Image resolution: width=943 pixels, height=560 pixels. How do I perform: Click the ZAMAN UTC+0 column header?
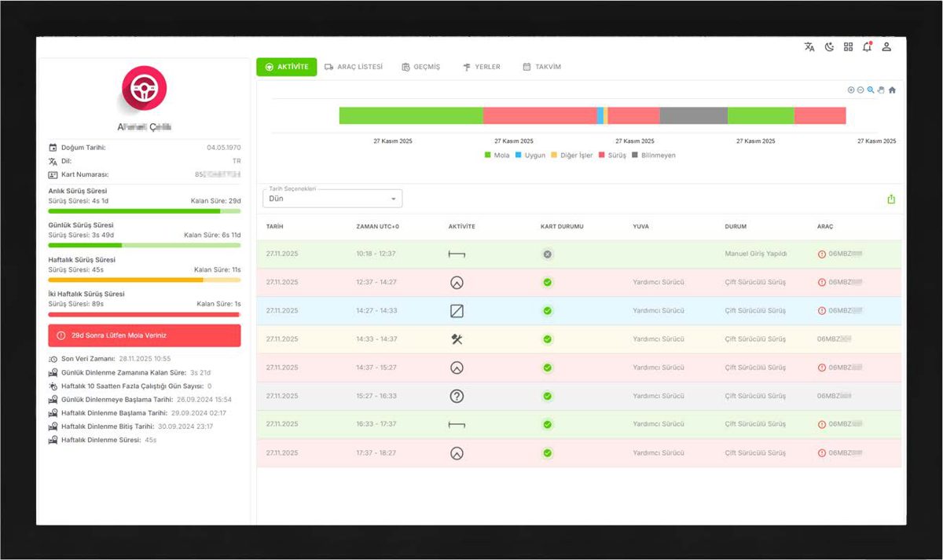click(378, 226)
